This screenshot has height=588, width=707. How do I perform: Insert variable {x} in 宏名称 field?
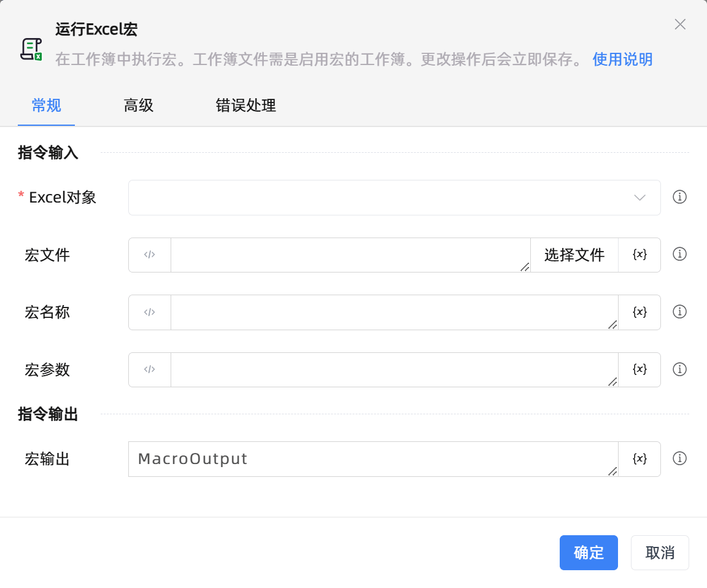pos(639,312)
